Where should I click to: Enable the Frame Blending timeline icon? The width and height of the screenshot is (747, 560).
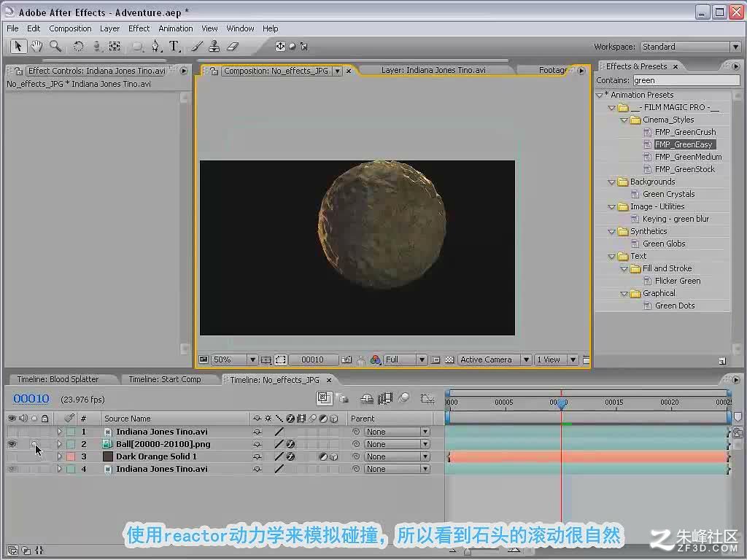coord(385,398)
